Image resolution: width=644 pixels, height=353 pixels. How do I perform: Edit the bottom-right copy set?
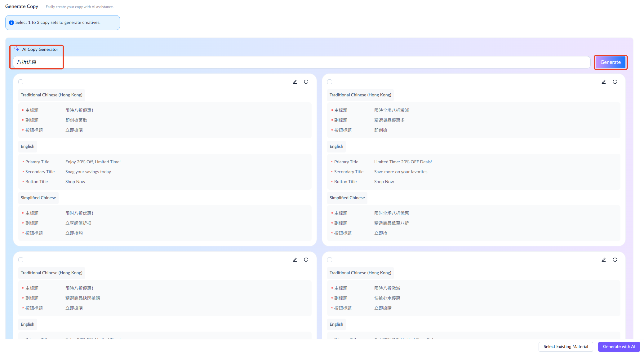coord(604,260)
